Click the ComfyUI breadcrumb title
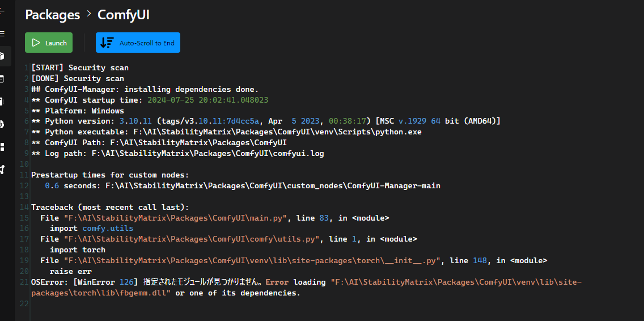Screen dimensions: 644x321 tap(124, 15)
